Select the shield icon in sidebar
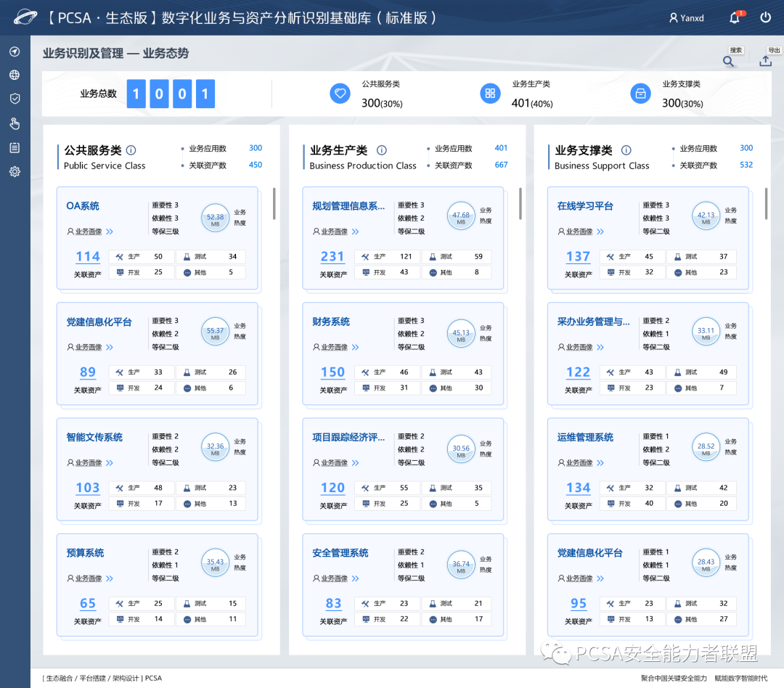784x688 pixels. (15, 99)
